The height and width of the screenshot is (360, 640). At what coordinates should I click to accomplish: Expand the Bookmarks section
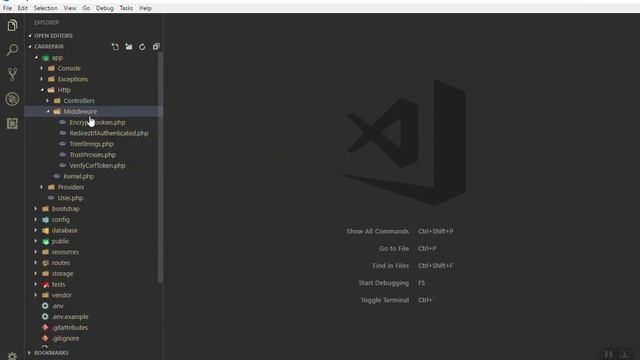pos(94,353)
